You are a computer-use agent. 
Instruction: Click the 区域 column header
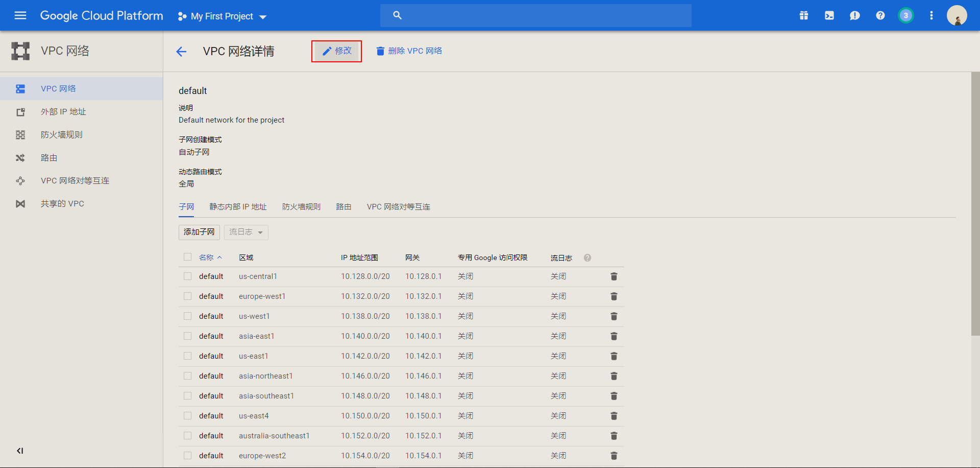point(246,258)
